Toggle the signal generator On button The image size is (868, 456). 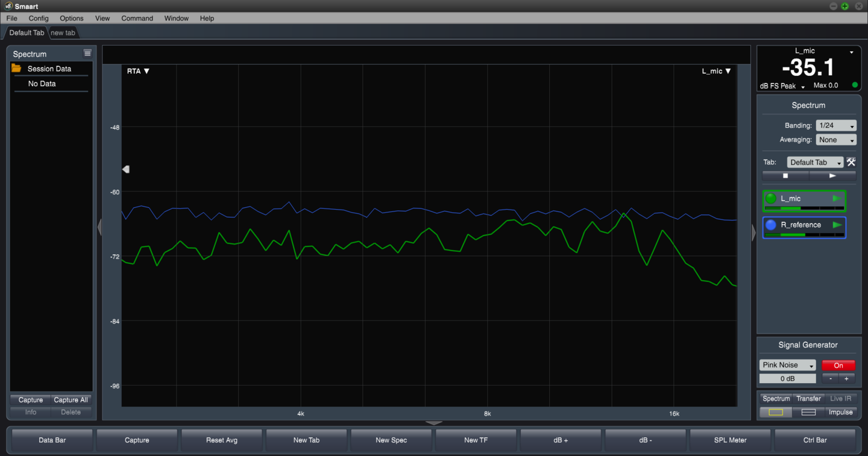pos(838,365)
